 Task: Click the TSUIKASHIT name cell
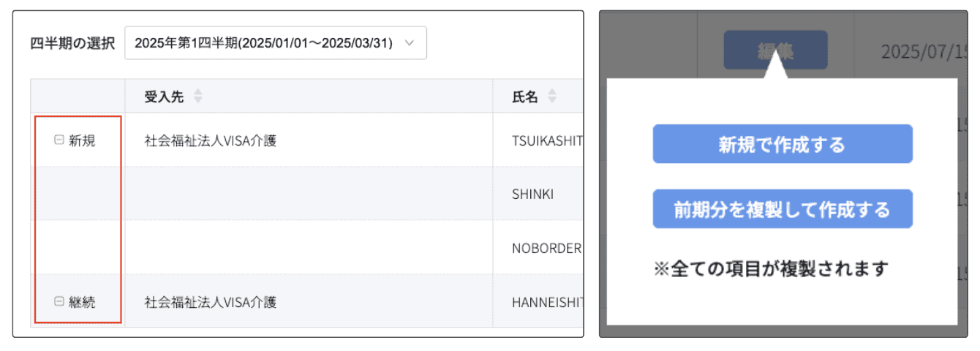(547, 140)
